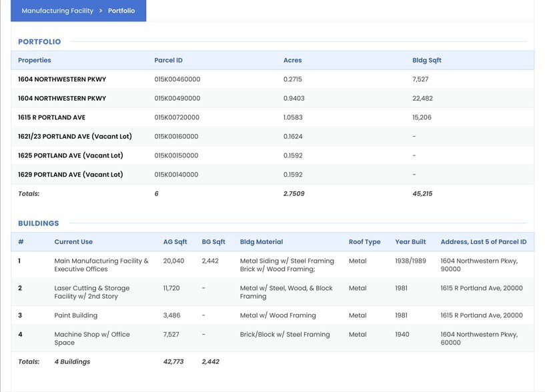The width and height of the screenshot is (545, 392).
Task: Click 1629 Portland Ave vacant lot entry
Action: point(70,175)
